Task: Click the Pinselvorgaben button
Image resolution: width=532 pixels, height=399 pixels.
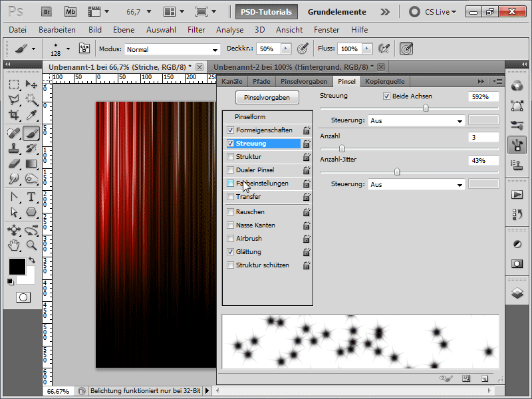Action: [x=267, y=97]
